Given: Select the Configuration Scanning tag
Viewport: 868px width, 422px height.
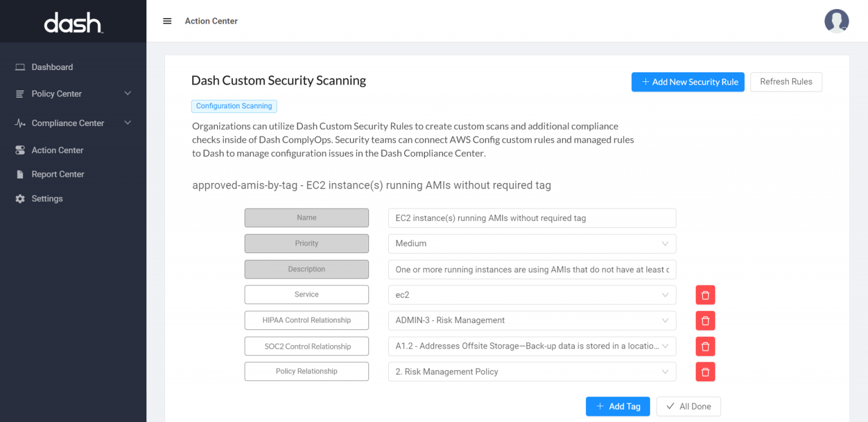Looking at the screenshot, I should click(234, 106).
